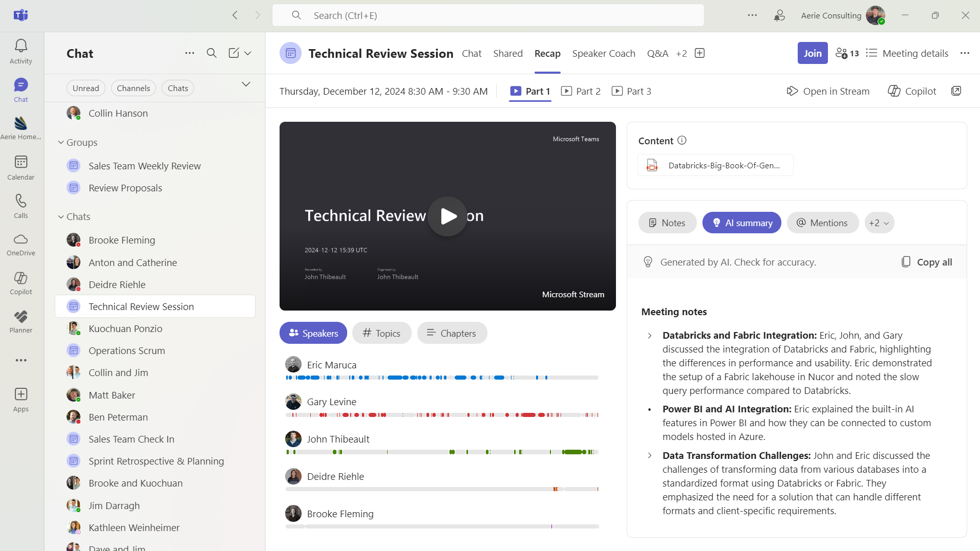This screenshot has width=980, height=551.
Task: Jump in Eric Maruca's speaker timeline
Action: (442, 378)
